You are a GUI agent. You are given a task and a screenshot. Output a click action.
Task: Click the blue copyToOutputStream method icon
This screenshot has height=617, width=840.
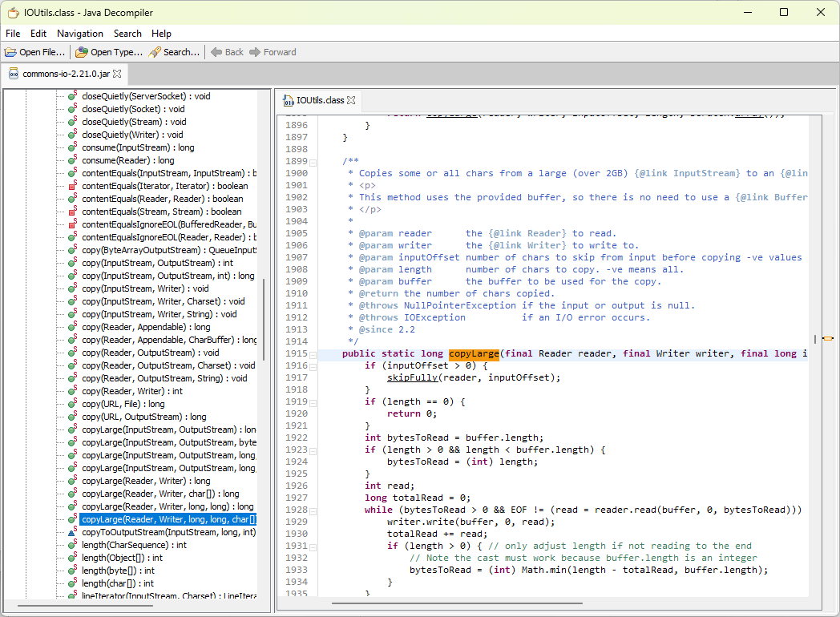pyautogui.click(x=72, y=532)
